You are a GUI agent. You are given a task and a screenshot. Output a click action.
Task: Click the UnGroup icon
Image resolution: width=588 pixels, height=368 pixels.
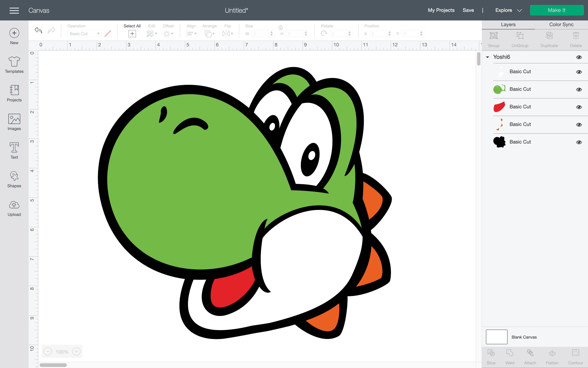point(520,36)
